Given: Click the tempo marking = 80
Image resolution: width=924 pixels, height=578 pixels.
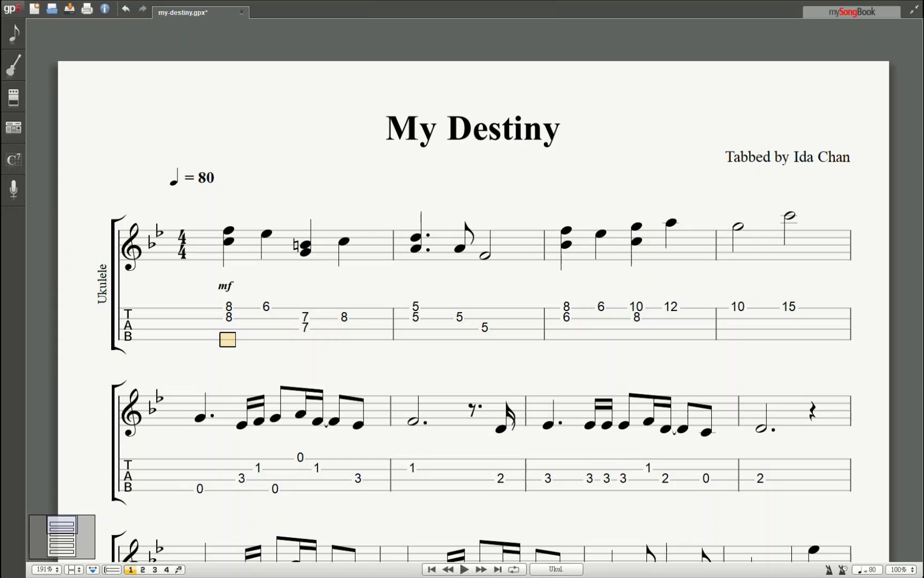Looking at the screenshot, I should (x=191, y=177).
